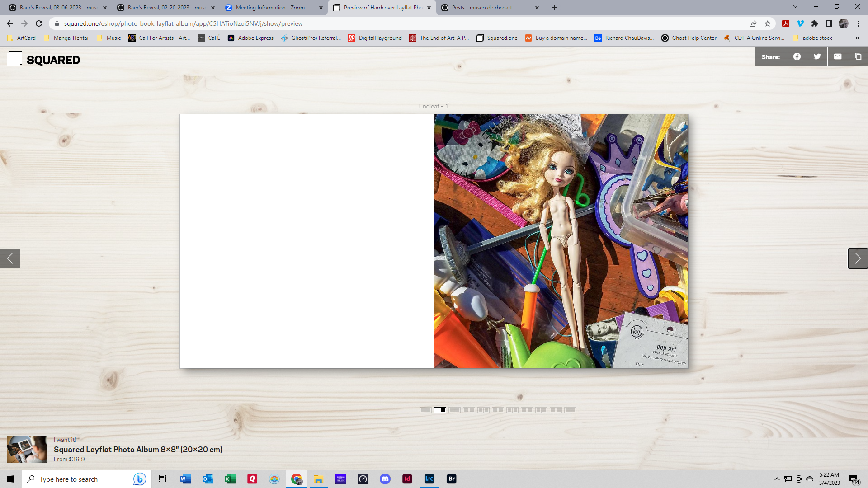The width and height of the screenshot is (868, 488).
Task: Close the Preview of Hardcover Layflat tab
Action: 429,8
